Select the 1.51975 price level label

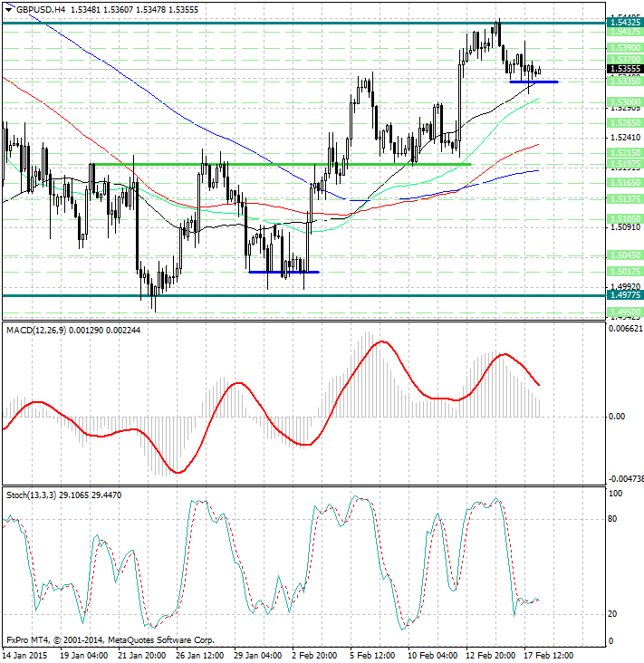coord(625,163)
